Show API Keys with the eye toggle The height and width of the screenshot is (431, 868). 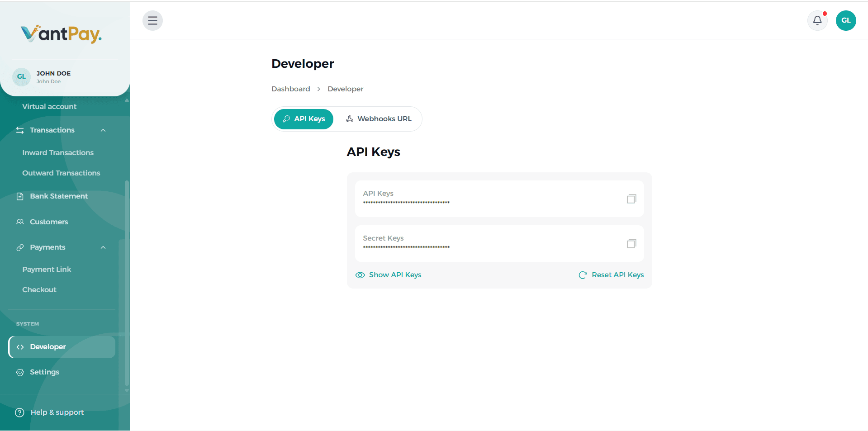(x=360, y=275)
